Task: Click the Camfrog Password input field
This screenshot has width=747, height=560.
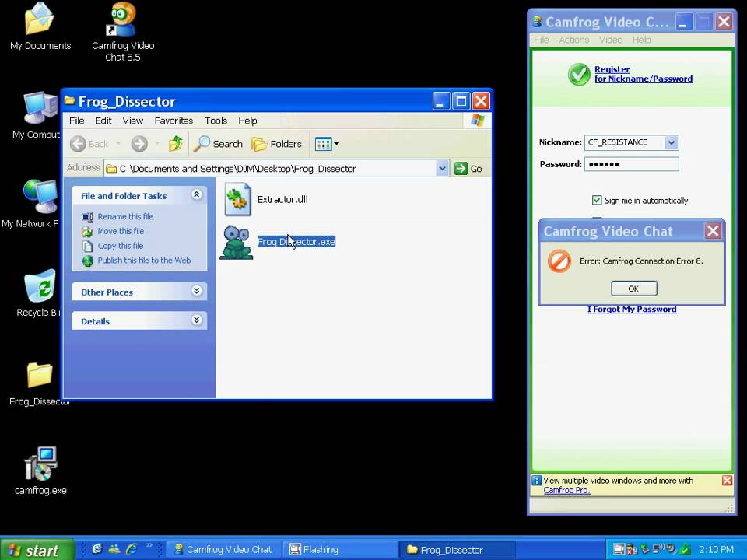Action: tap(632, 164)
